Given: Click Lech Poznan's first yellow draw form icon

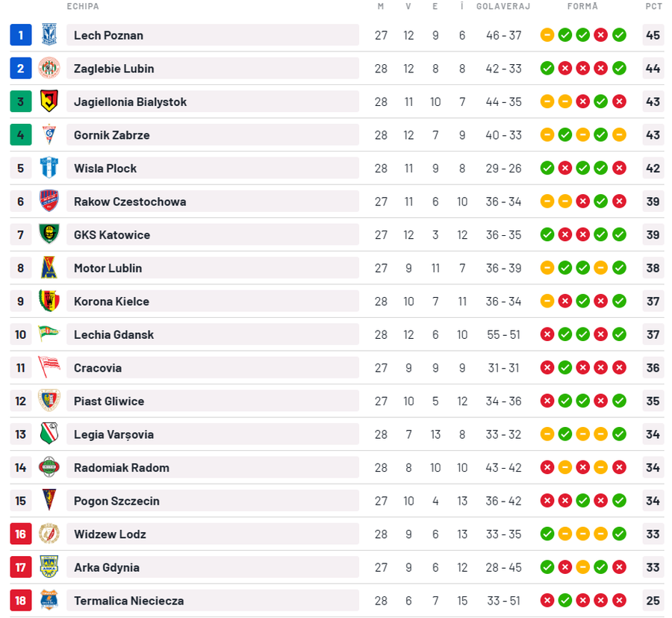Looking at the screenshot, I should coord(547,35).
